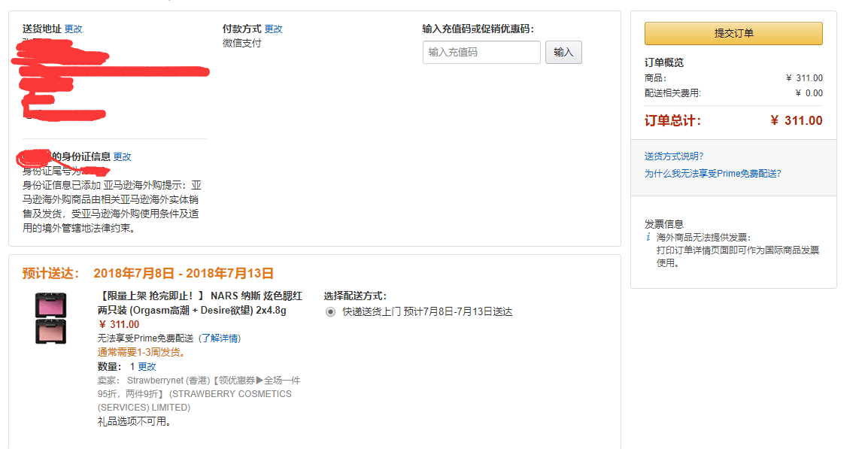Click the invoice info "i" icon
The width and height of the screenshot is (868, 449).
[648, 237]
